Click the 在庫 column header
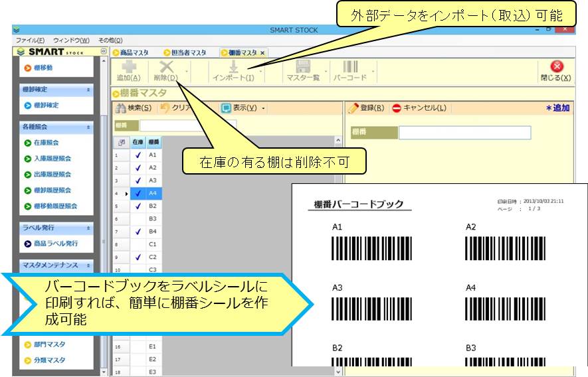Viewport: 588px width, 377px height. click(138, 143)
